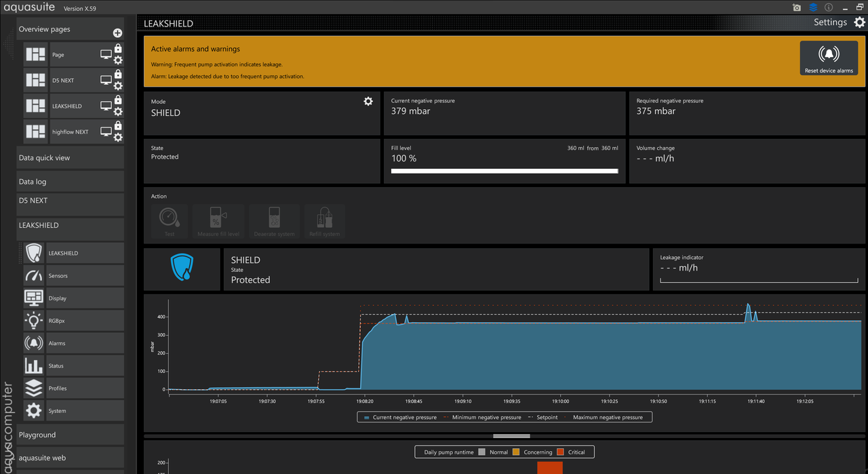The image size is (868, 474).
Task: Click the monitor icon on Page overview
Action: coord(106,54)
